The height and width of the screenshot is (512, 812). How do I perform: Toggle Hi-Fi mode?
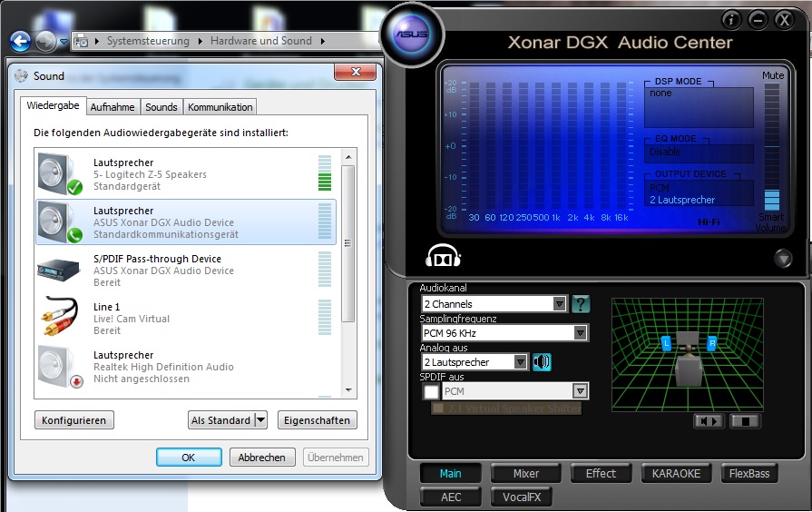click(x=709, y=222)
